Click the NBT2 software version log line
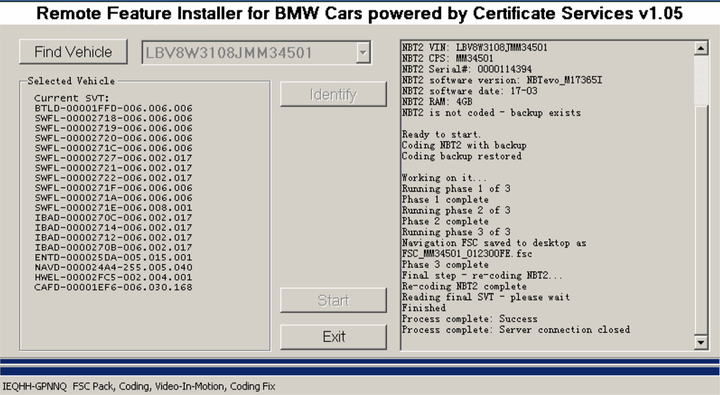 (x=502, y=80)
